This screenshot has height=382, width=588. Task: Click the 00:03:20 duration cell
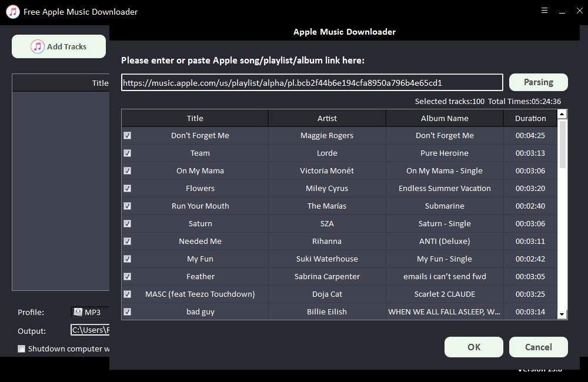(530, 188)
